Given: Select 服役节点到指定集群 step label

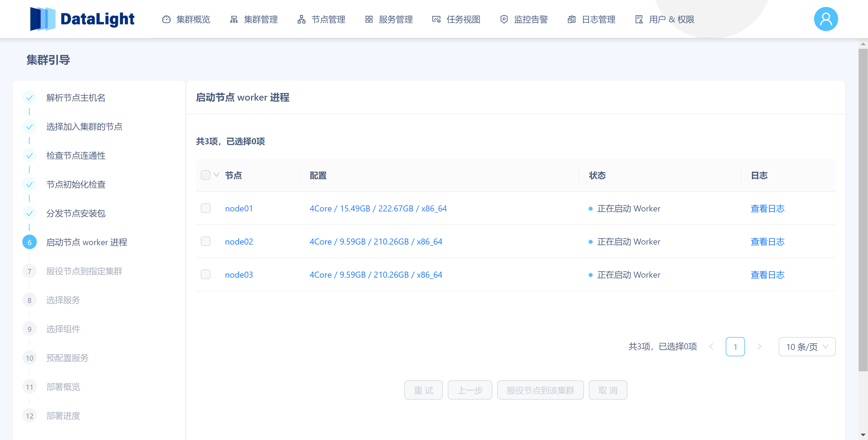Looking at the screenshot, I should [84, 271].
